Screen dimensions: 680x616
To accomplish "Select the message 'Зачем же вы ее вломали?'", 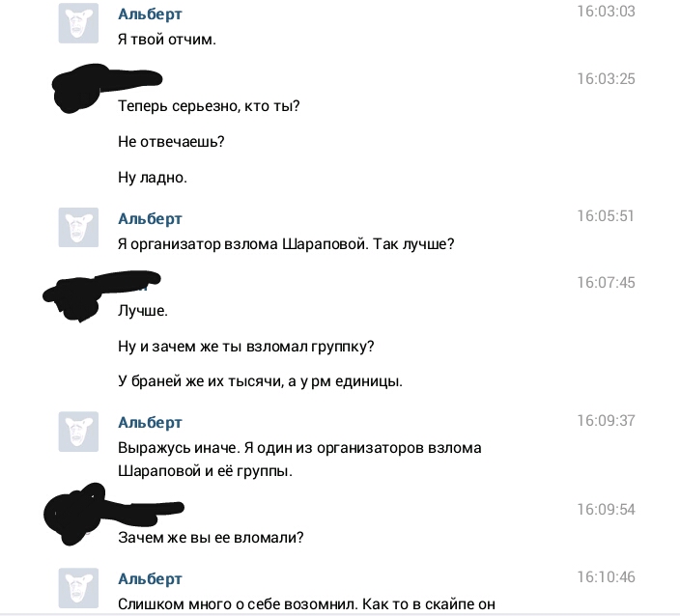I will (x=211, y=538).
